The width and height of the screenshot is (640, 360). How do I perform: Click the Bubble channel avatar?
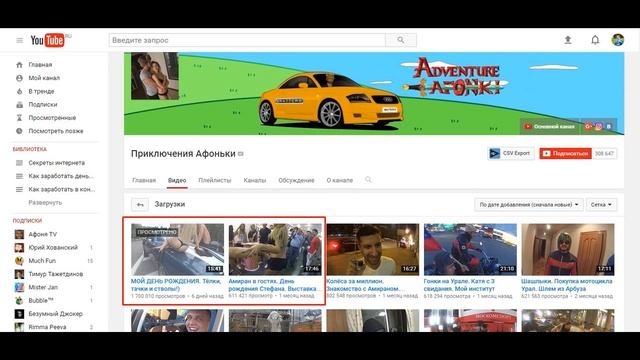[19, 300]
